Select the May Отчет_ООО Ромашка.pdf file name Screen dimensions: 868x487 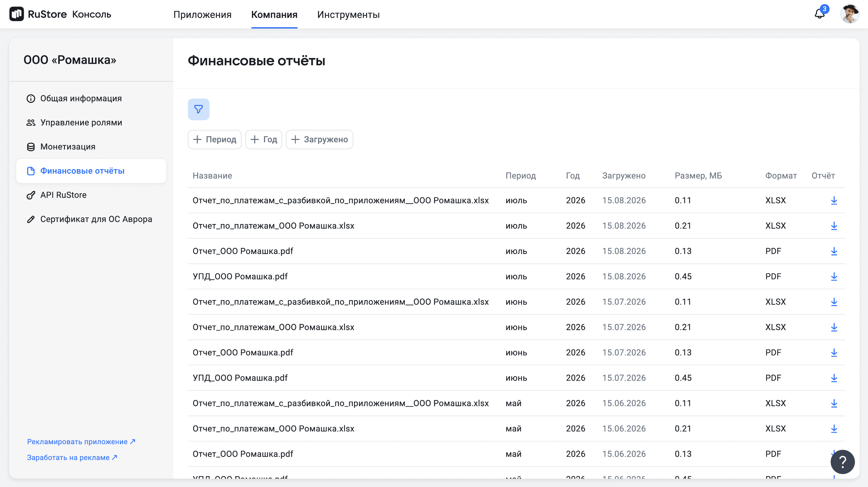point(243,454)
